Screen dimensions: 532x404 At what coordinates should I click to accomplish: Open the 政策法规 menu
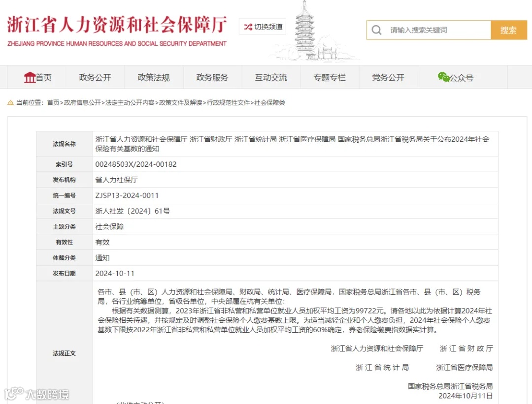pyautogui.click(x=154, y=77)
